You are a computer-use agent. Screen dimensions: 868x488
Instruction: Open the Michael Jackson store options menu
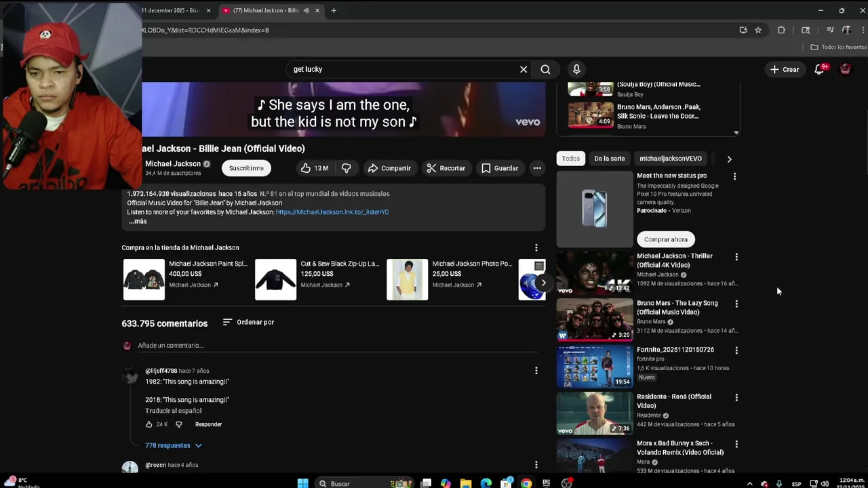pos(536,248)
